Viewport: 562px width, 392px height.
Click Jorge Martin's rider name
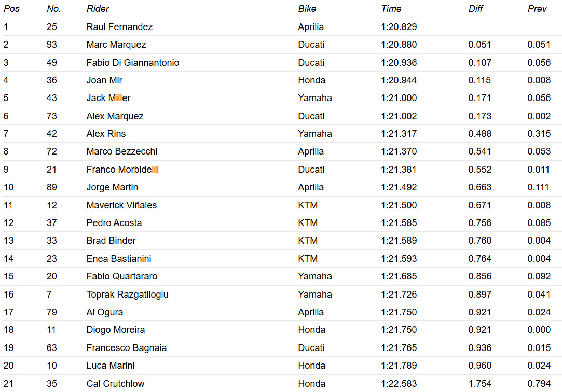tap(112, 187)
